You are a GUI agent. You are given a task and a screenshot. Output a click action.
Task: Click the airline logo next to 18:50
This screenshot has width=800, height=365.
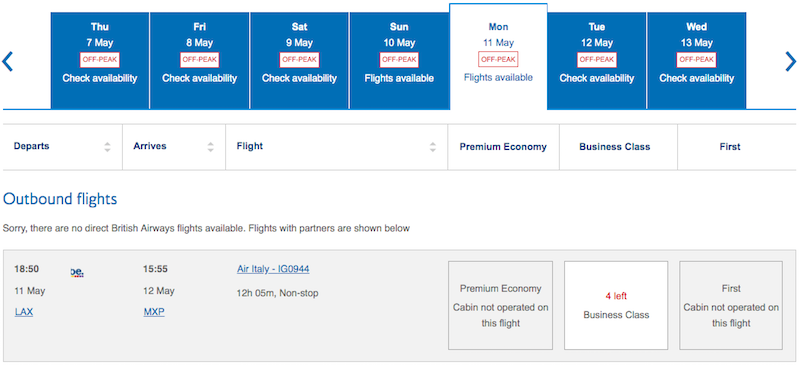point(77,273)
